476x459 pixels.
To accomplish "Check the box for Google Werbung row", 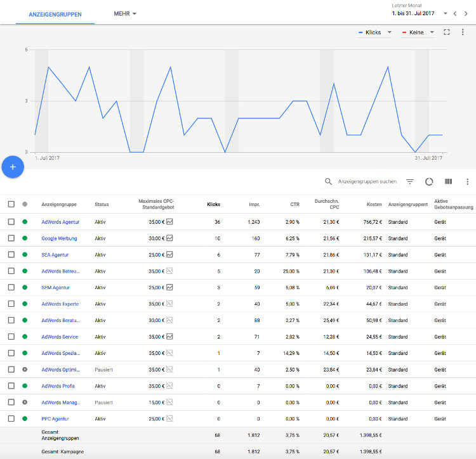I will (11, 238).
